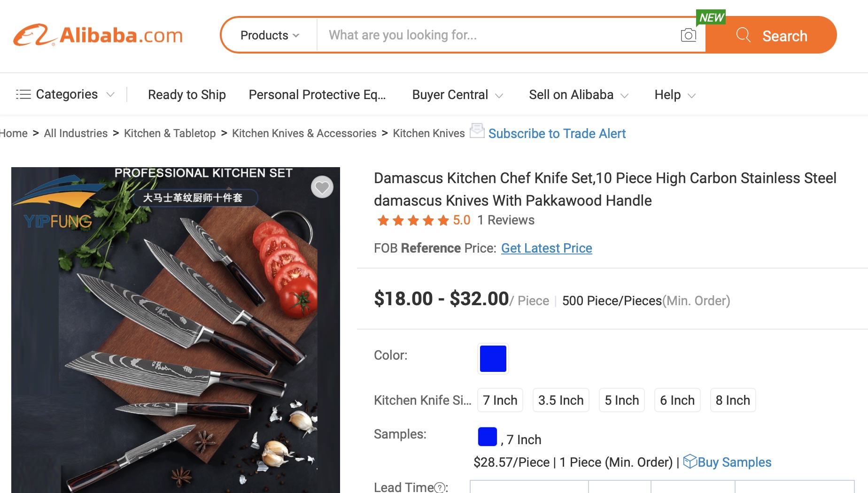Viewport: 868px width, 493px height.
Task: Click the Categories list icon
Action: [x=23, y=94]
